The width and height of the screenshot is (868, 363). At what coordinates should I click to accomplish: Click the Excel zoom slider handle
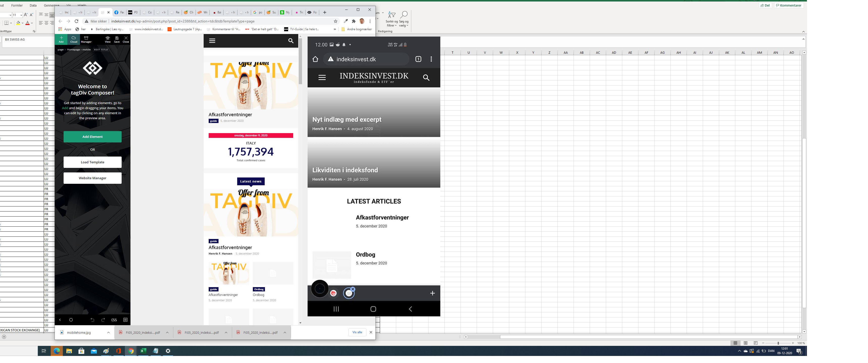tap(778, 343)
